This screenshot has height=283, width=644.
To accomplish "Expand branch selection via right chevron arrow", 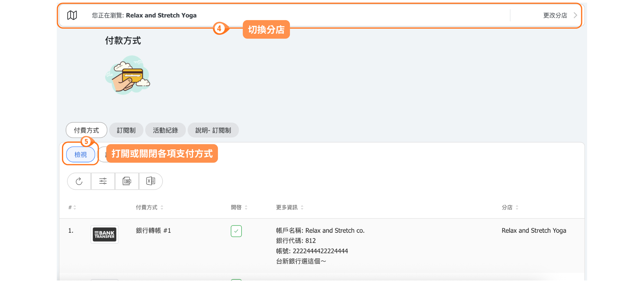I will tap(575, 15).
